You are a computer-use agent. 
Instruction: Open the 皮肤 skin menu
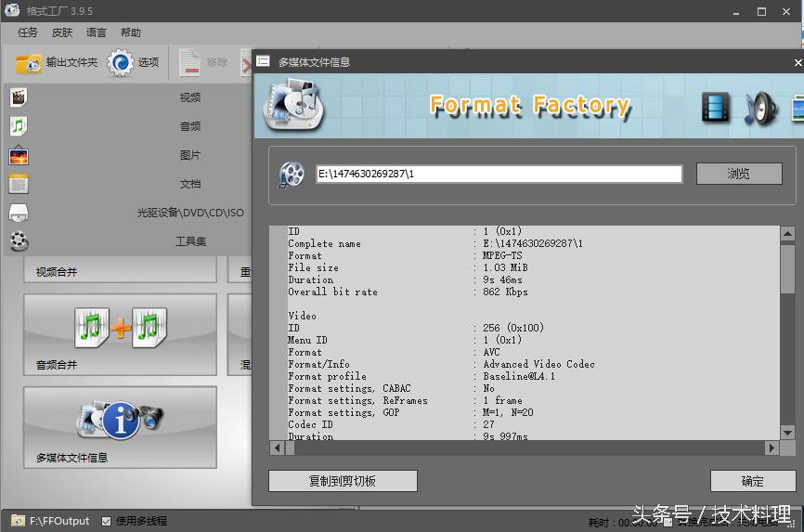[62, 32]
